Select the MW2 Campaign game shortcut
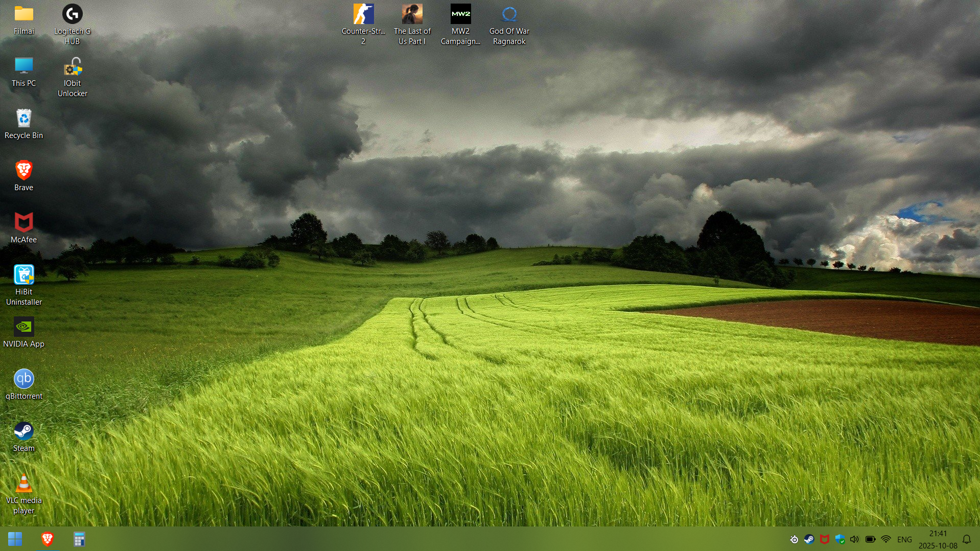Image resolution: width=980 pixels, height=551 pixels. [x=460, y=25]
